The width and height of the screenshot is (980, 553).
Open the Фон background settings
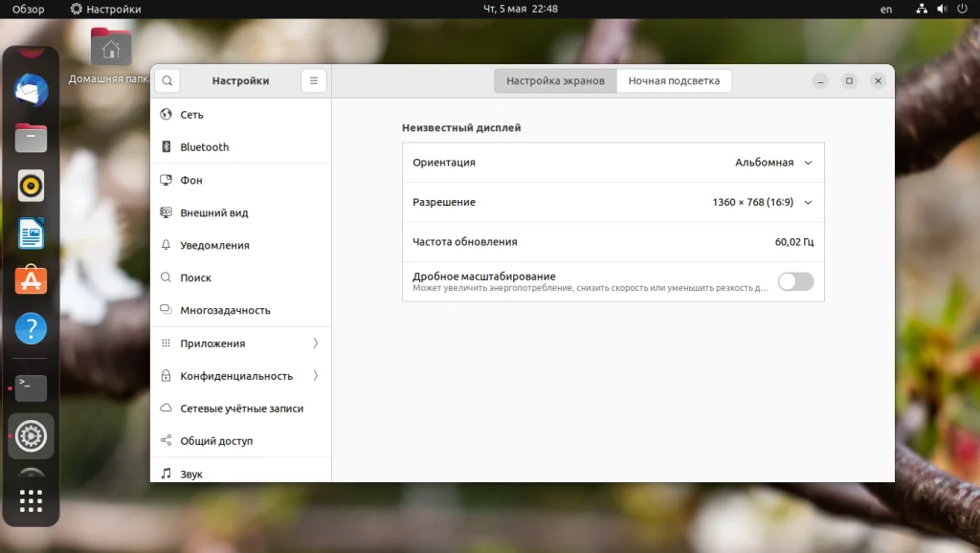(191, 179)
